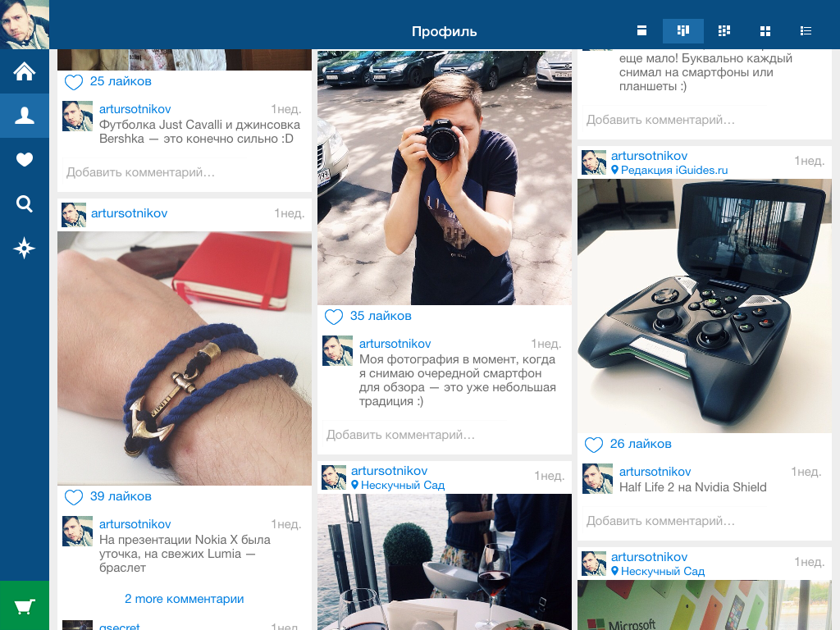Open the wine glass table photo
The image size is (840, 630).
pos(445,562)
